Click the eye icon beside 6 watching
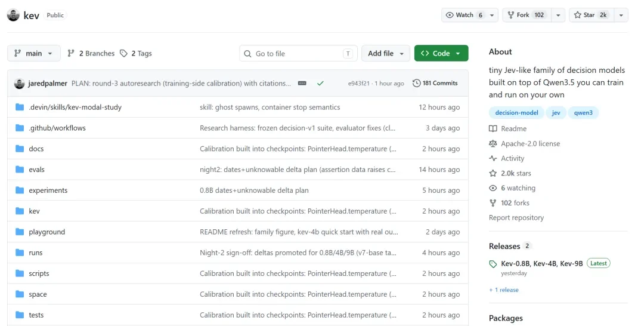 [x=493, y=188]
